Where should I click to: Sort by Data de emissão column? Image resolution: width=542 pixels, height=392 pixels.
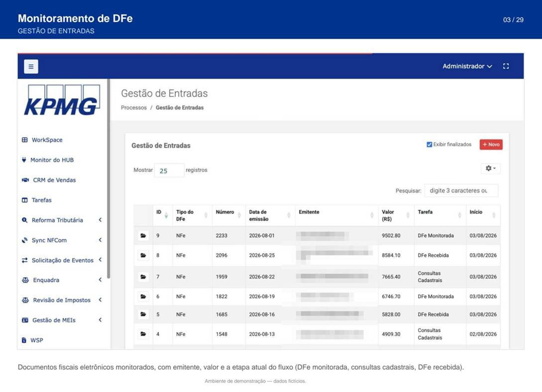pyautogui.click(x=270, y=215)
